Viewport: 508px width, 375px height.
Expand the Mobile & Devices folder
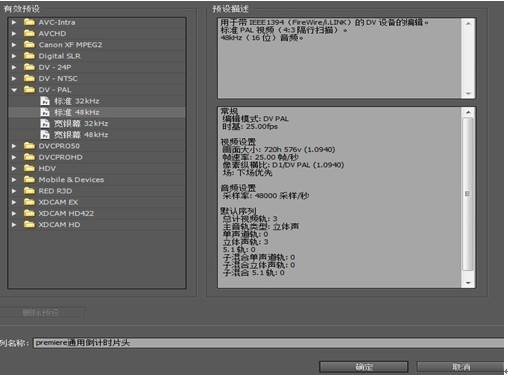(x=14, y=180)
